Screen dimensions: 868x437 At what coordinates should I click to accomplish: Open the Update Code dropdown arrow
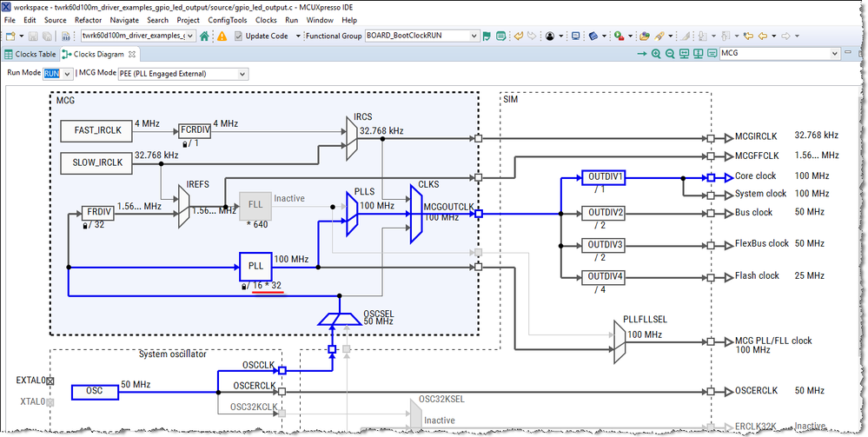298,36
